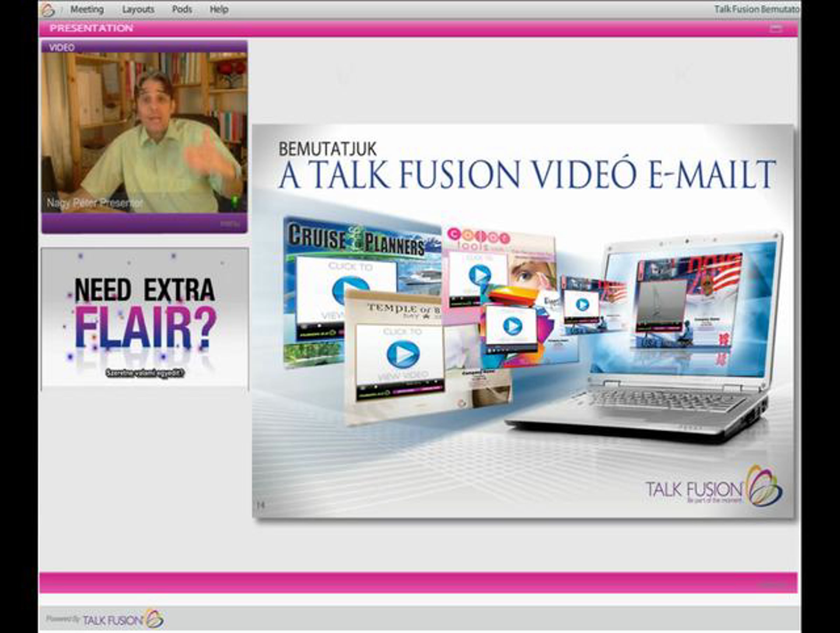Open the Layouts menu
This screenshot has height=633, width=840.
pyautogui.click(x=138, y=9)
